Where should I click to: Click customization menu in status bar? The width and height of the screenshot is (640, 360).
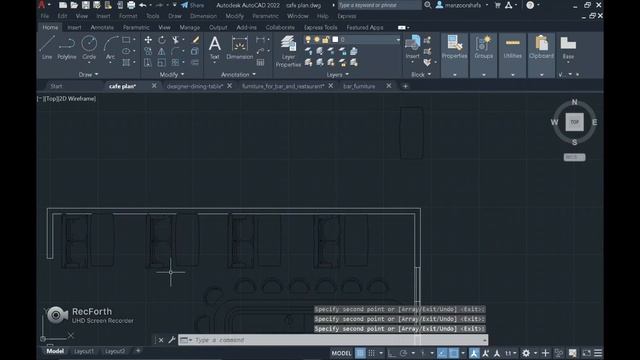(598, 353)
